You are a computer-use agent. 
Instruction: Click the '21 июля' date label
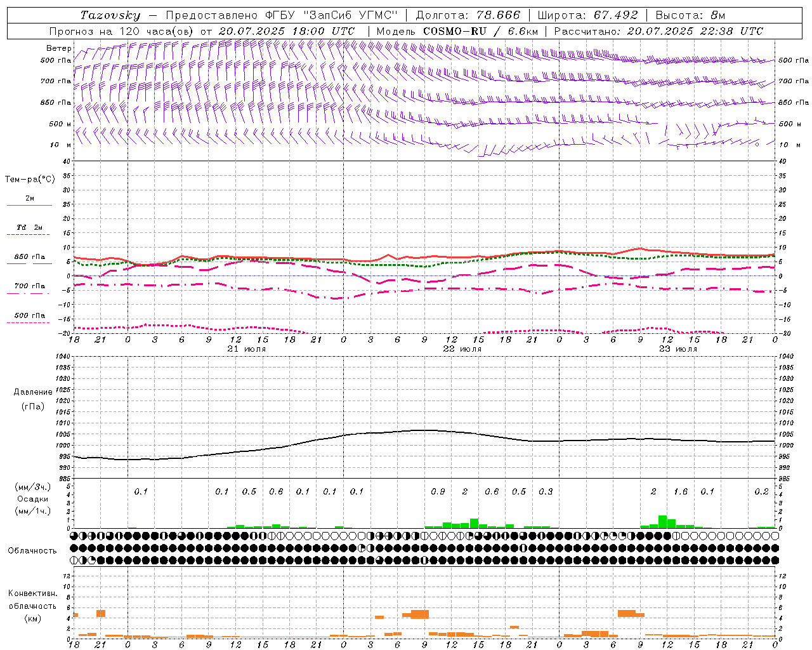click(246, 349)
